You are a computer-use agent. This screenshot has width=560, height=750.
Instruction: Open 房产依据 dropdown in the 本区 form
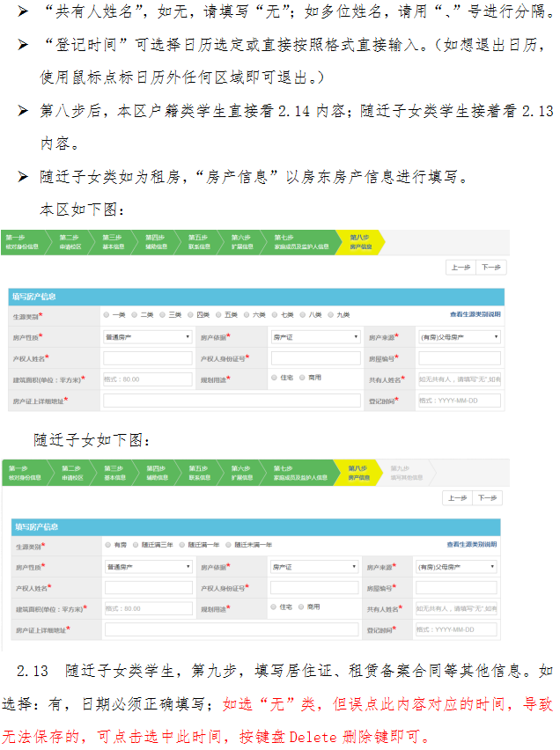pos(316,337)
